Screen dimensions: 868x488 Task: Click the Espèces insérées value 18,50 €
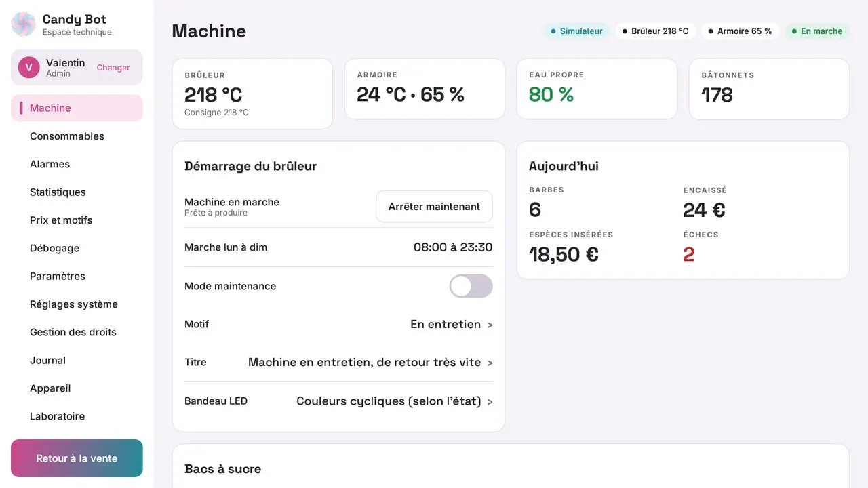tap(564, 254)
